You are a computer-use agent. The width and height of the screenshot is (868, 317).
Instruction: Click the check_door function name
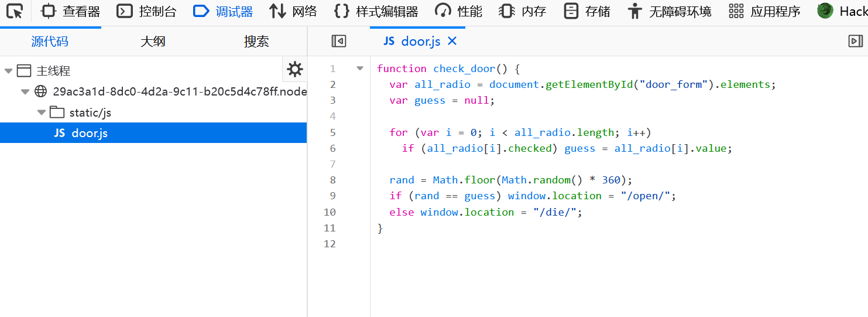(464, 69)
